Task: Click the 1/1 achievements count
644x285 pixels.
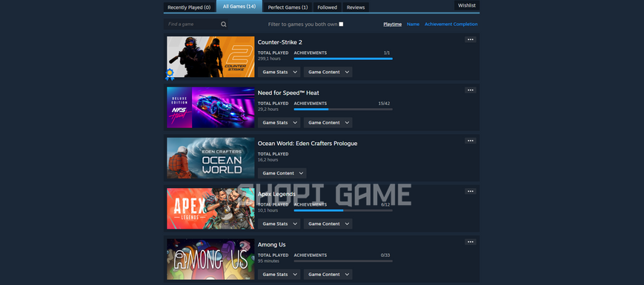Action: coord(387,53)
